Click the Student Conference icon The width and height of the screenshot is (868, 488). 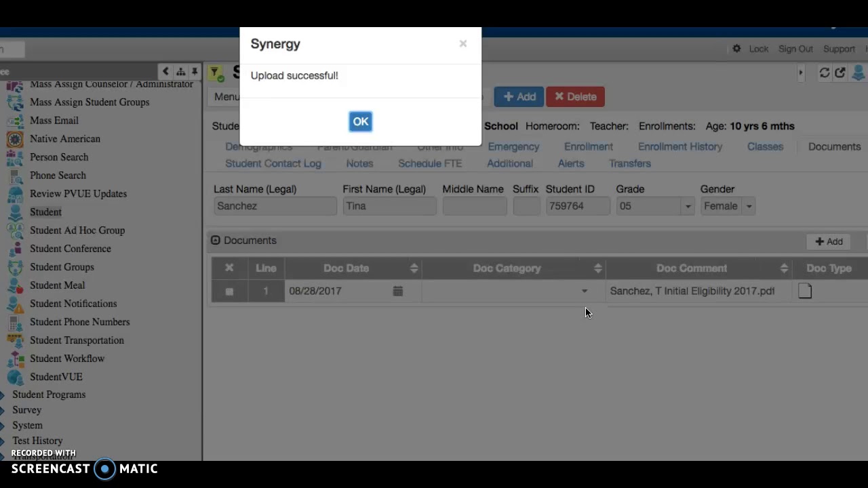pos(15,249)
